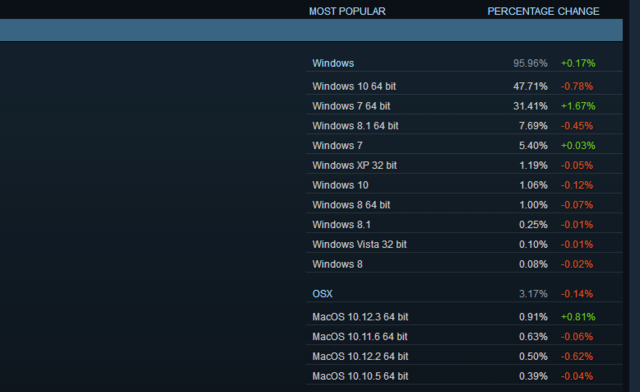
Task: Click the 3.17% OSX total share
Action: click(x=533, y=294)
